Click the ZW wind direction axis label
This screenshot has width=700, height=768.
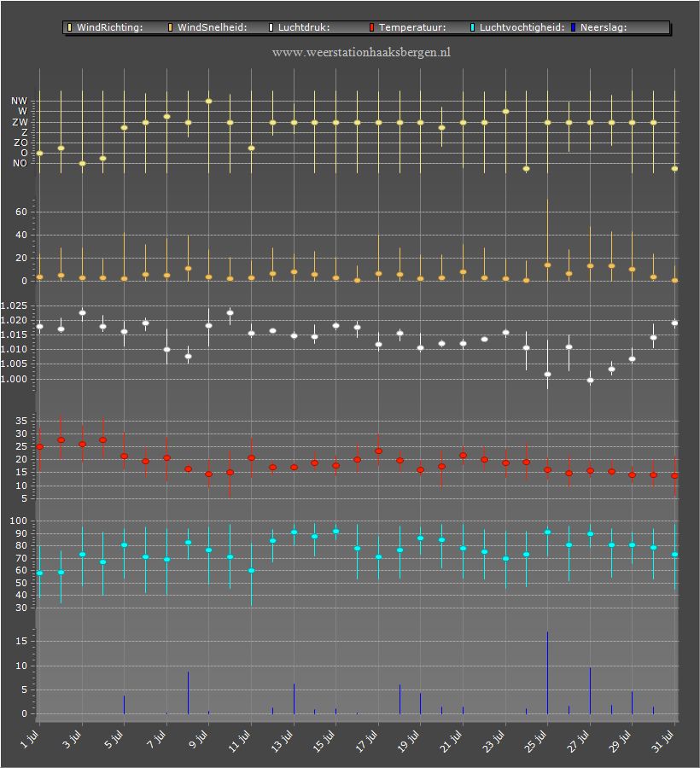tap(20, 122)
